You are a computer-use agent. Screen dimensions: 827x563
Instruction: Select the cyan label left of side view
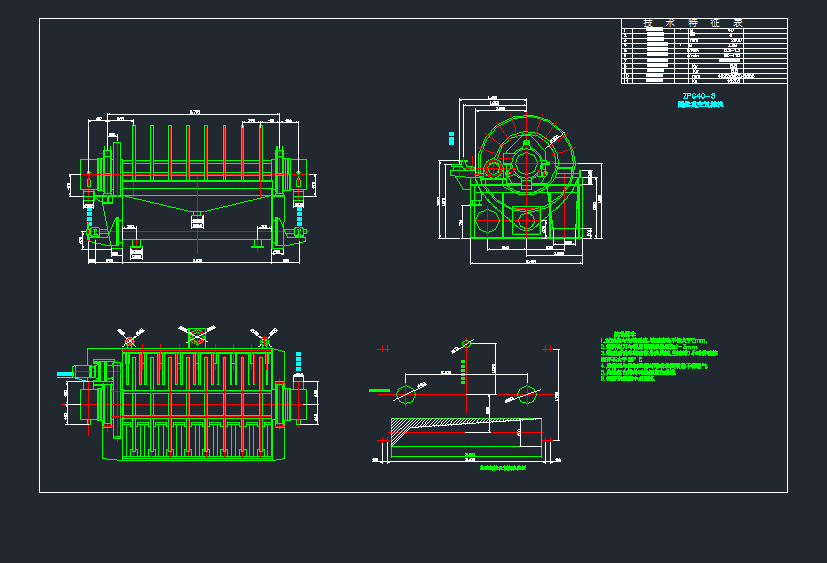pyautogui.click(x=451, y=137)
